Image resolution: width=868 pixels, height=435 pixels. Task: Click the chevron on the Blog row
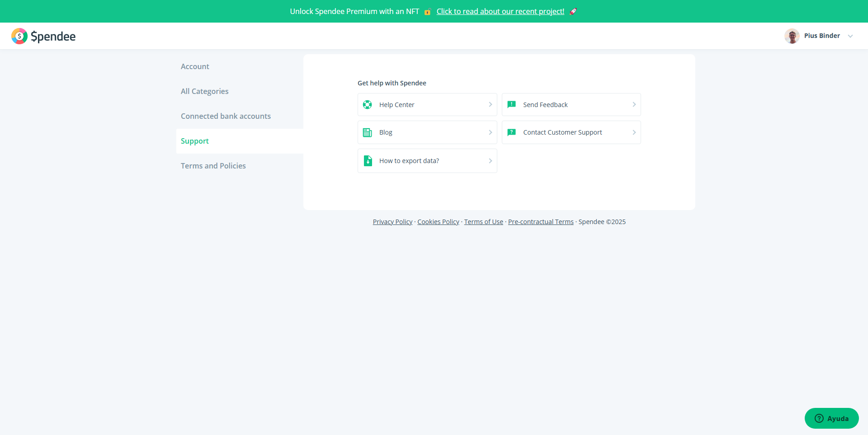(x=490, y=132)
